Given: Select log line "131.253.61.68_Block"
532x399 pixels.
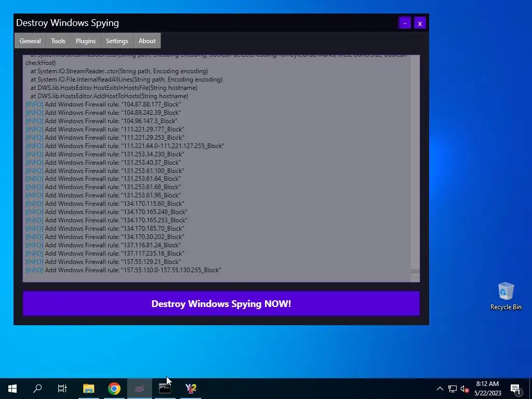Looking at the screenshot, I should pos(103,187).
